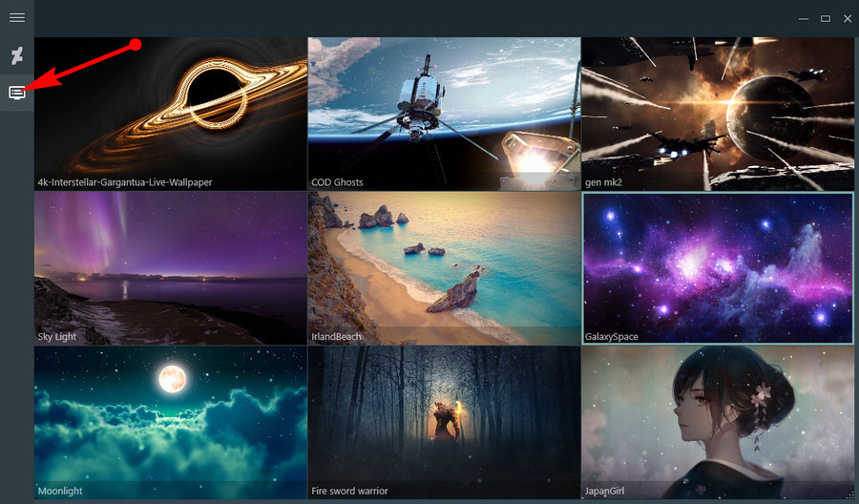Image resolution: width=859 pixels, height=504 pixels.
Task: Choose the Moonlight wallpaper
Action: tap(171, 422)
